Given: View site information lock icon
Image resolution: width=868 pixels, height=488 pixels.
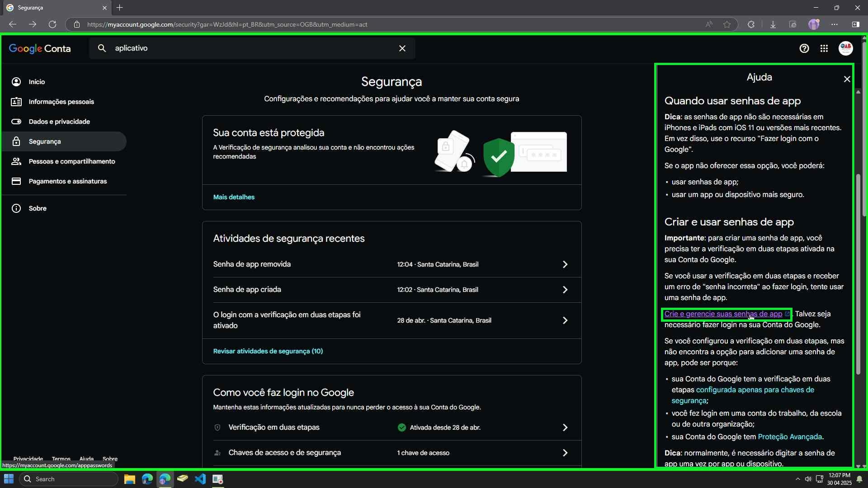Looking at the screenshot, I should coord(77,24).
